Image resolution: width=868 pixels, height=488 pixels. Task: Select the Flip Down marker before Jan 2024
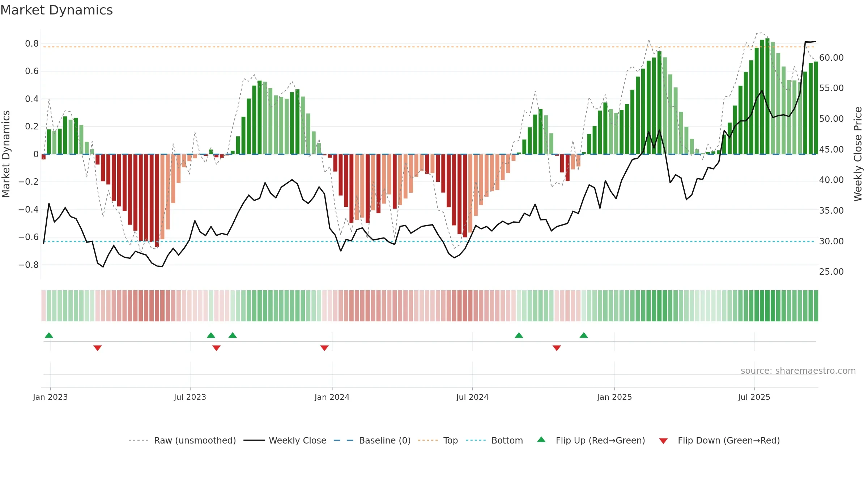pos(324,348)
